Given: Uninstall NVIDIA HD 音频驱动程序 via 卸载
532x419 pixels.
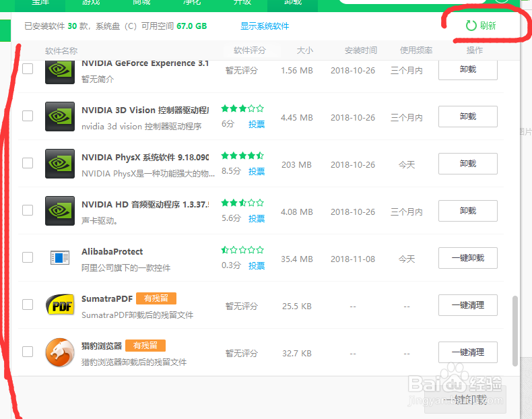Looking at the screenshot, I should coord(468,211).
